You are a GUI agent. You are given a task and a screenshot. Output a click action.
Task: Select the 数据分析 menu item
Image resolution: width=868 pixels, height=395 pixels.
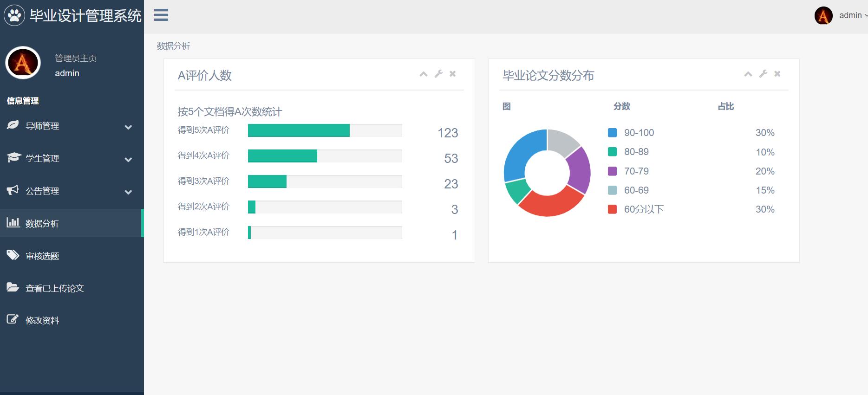(72, 223)
